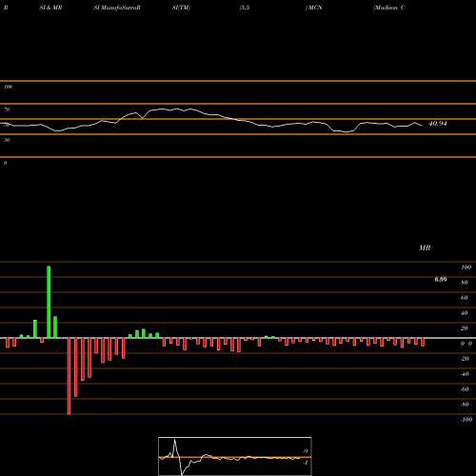
Task: Click the 100 label on the RSI axis
Action: [8, 87]
